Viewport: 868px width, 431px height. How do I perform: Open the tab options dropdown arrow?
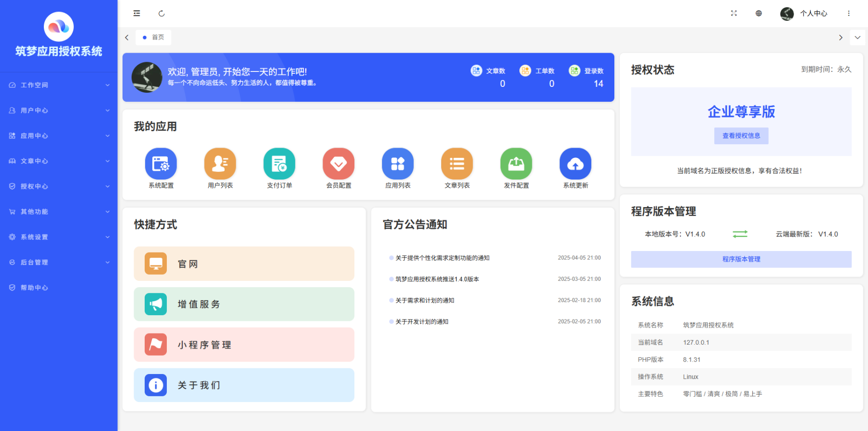(x=857, y=37)
